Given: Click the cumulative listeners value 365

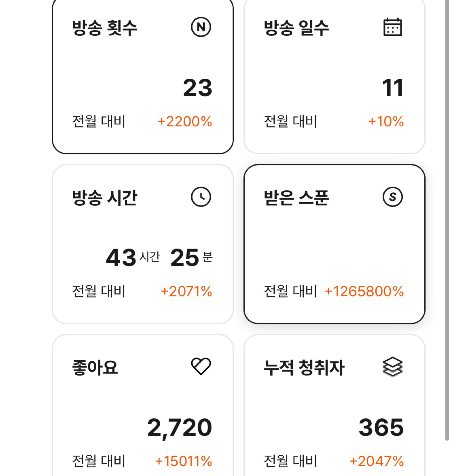Looking at the screenshot, I should tap(381, 428).
